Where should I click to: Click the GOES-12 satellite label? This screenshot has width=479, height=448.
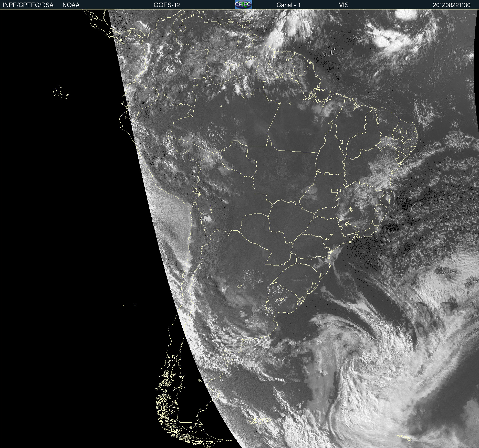(167, 5)
